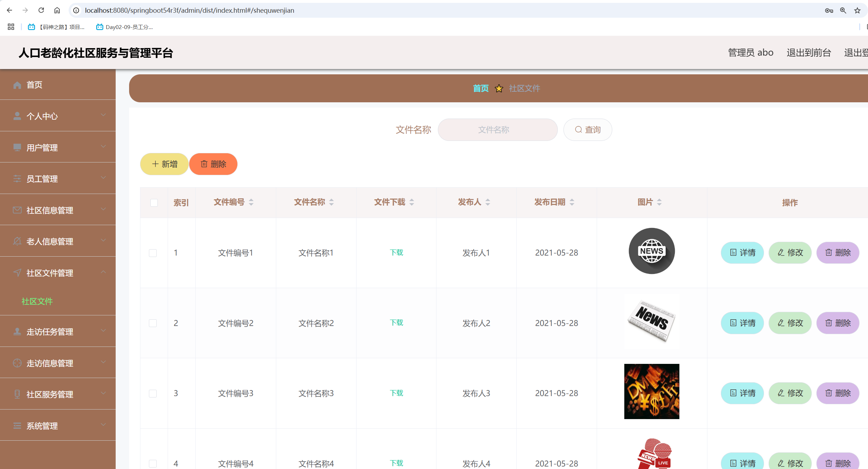Check the checkbox for row 1

pyautogui.click(x=153, y=253)
